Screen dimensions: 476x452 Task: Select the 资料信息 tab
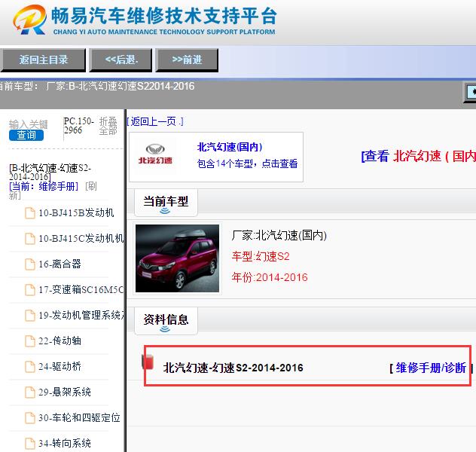click(x=166, y=321)
